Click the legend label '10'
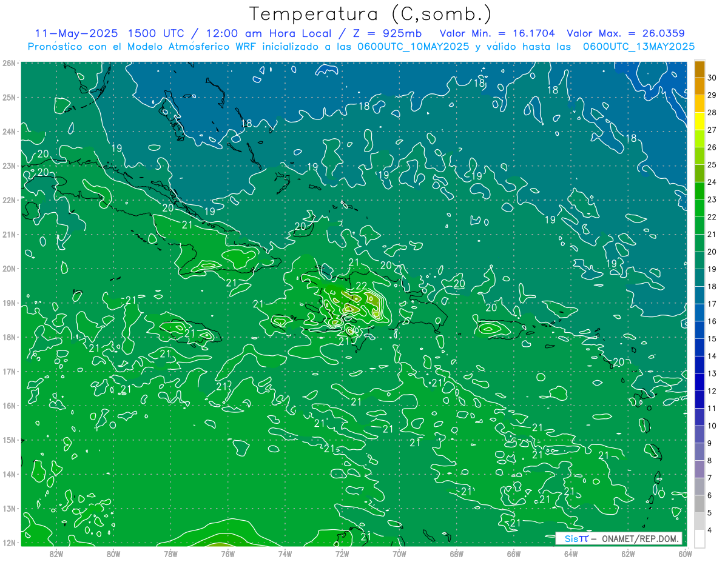 (x=712, y=426)
